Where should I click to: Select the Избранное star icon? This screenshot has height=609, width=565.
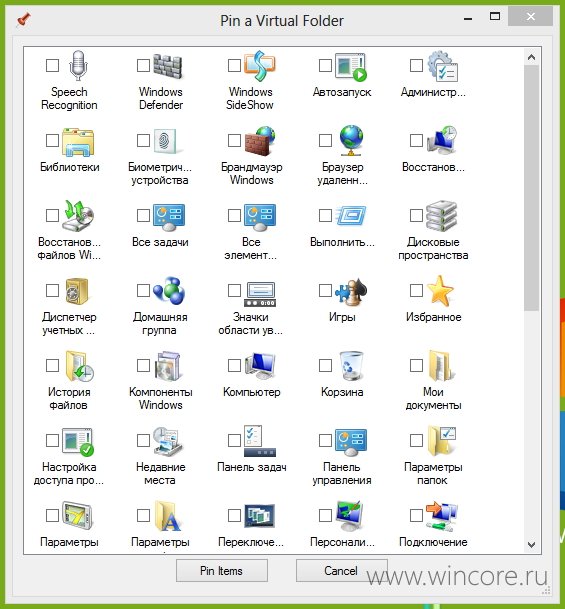click(440, 291)
